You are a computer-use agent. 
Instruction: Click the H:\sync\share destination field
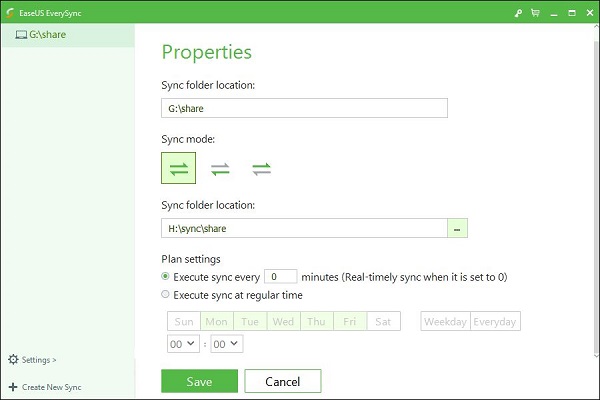tap(304, 228)
